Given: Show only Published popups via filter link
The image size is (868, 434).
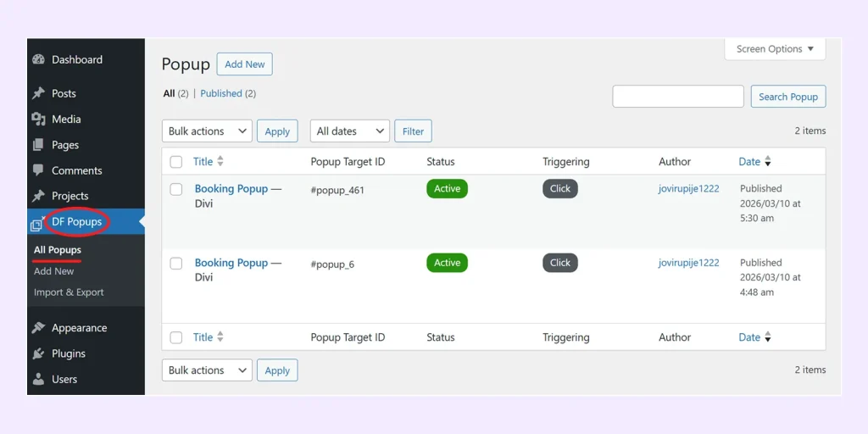Looking at the screenshot, I should (221, 93).
